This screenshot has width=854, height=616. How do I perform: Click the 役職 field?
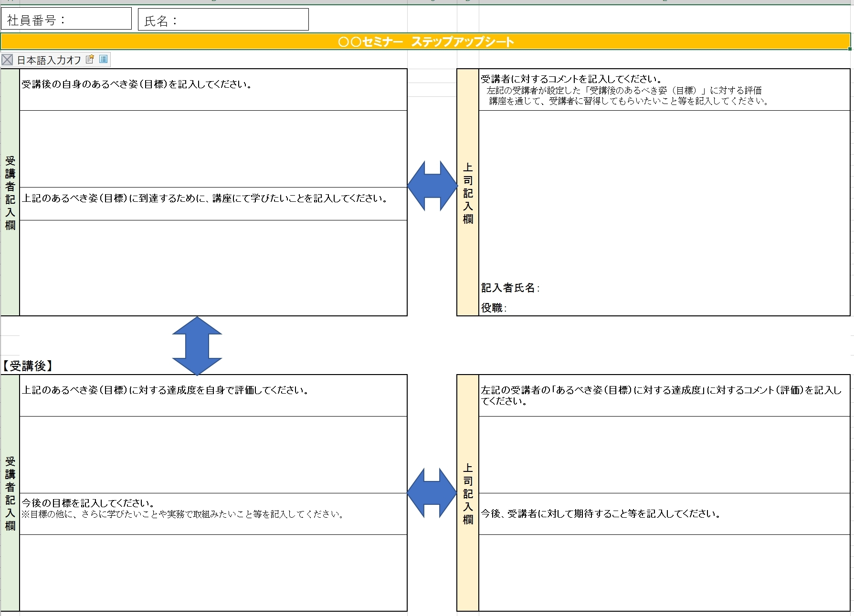(x=664, y=308)
